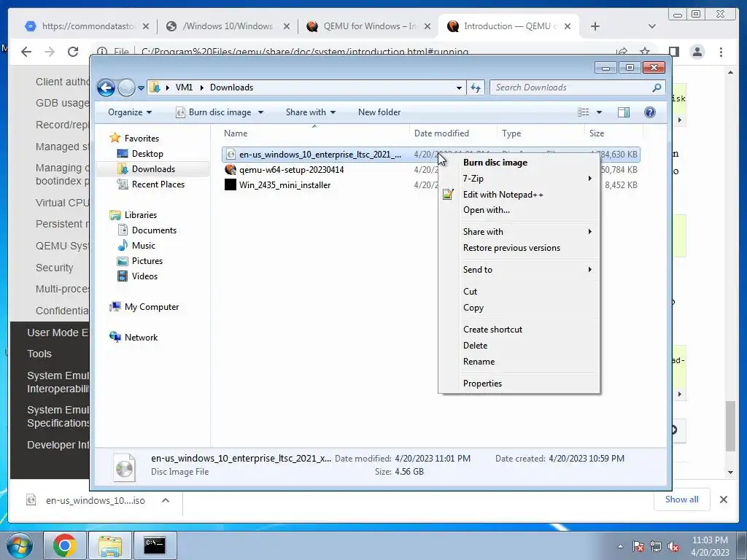This screenshot has height=560, width=747.
Task: Choose Restore previous versions
Action: pos(511,248)
